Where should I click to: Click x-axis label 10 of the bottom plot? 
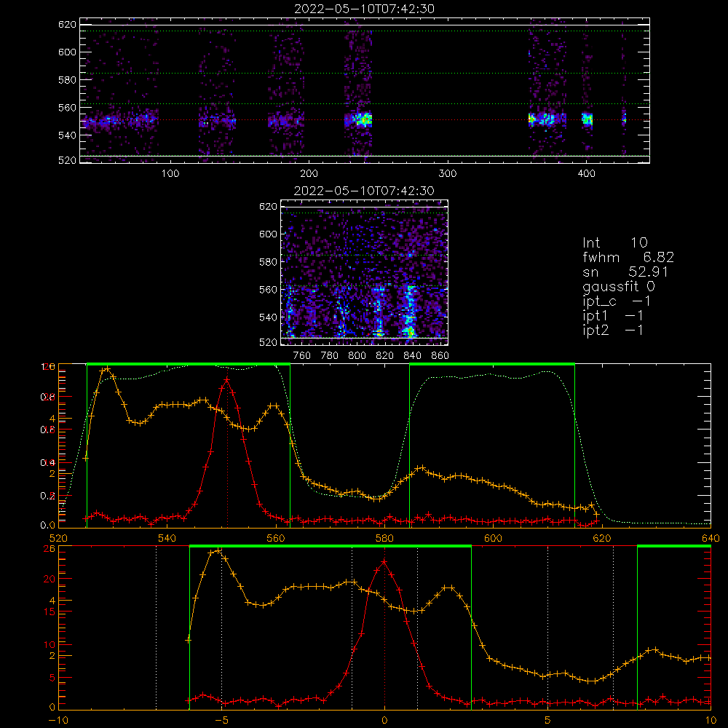coord(711,720)
